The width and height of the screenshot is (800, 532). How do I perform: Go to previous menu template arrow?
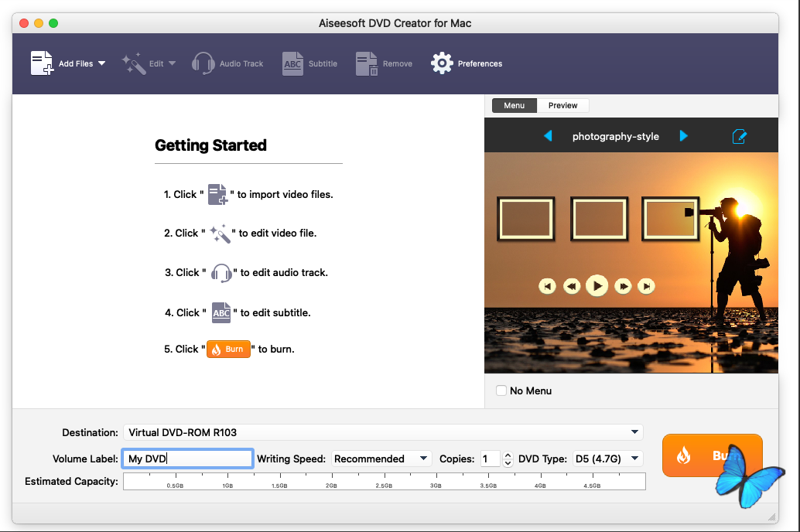548,136
